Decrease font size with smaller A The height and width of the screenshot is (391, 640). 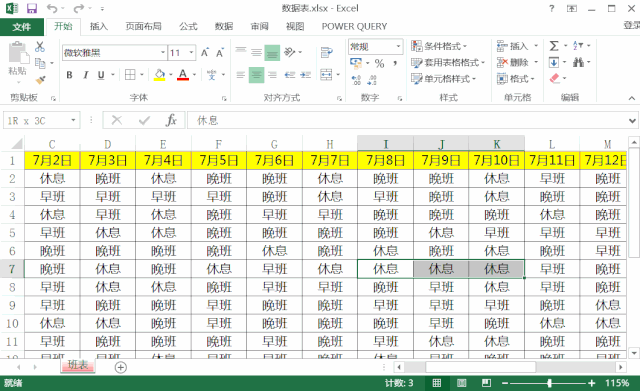(220, 53)
